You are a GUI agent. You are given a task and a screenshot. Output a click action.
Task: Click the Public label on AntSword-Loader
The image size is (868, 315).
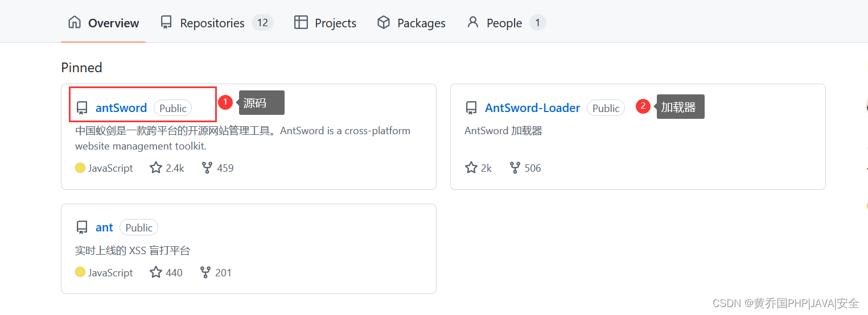606,108
